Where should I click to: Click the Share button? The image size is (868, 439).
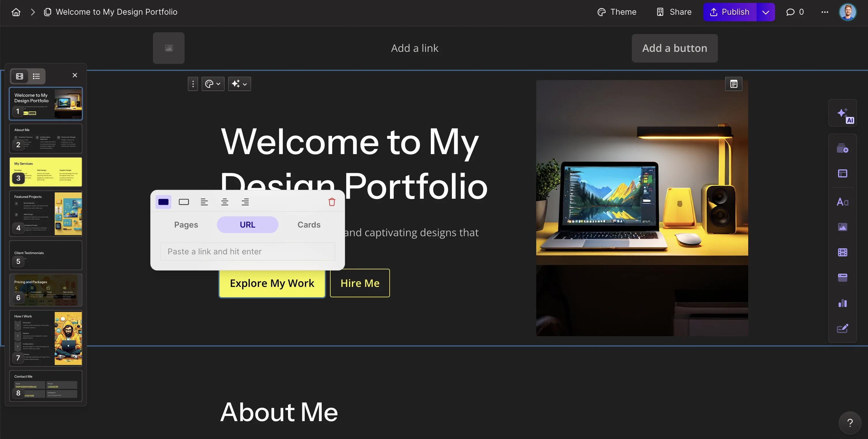674,12
